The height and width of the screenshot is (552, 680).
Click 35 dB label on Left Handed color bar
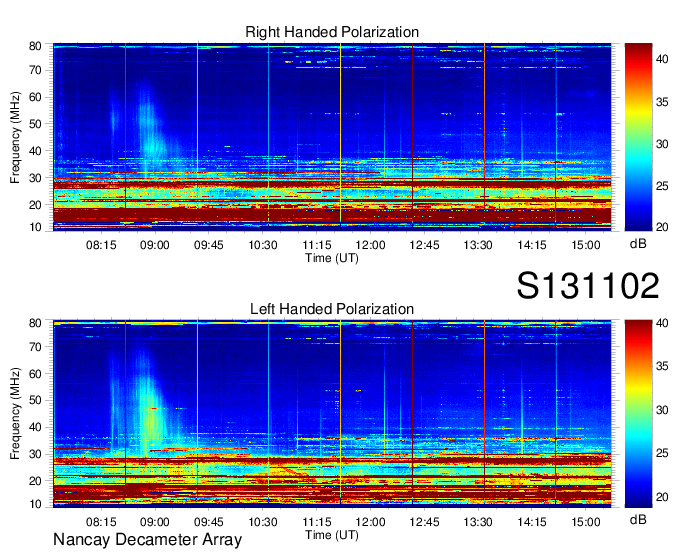point(662,366)
